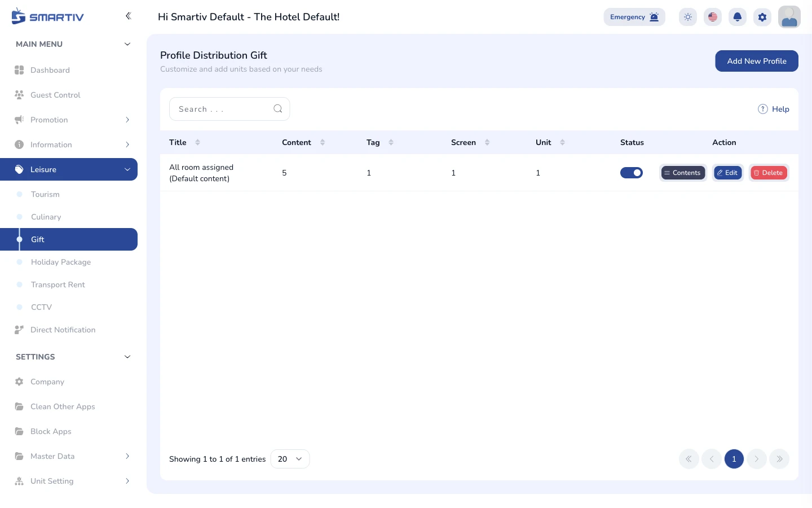Click the Smartiv logo

[47, 16]
